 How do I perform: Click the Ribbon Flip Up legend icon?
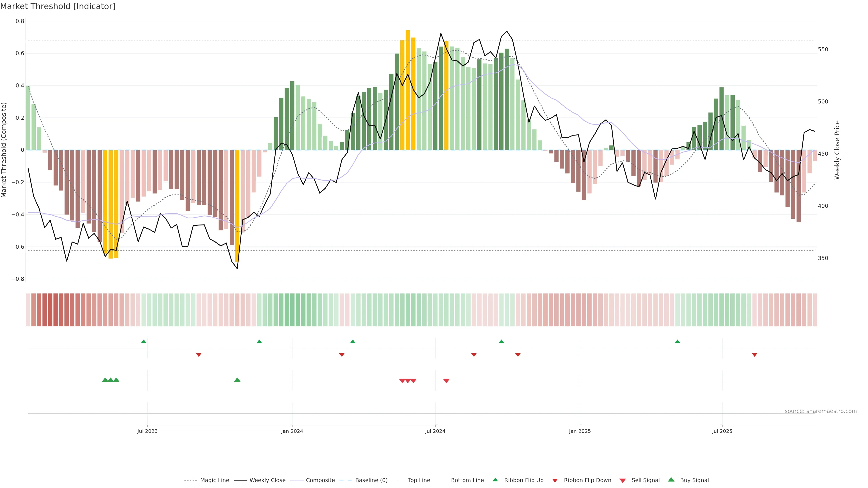pos(495,480)
